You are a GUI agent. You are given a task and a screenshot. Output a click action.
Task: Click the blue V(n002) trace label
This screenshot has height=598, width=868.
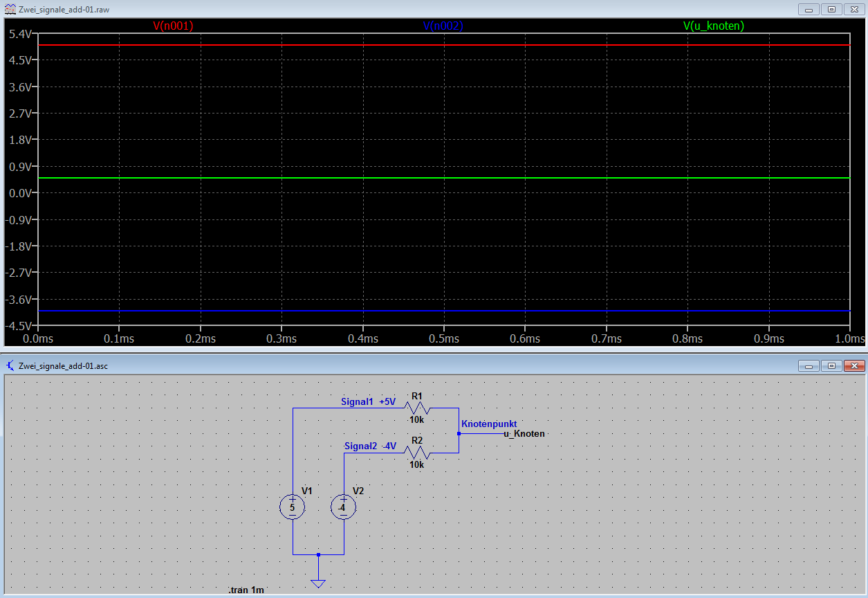click(443, 26)
